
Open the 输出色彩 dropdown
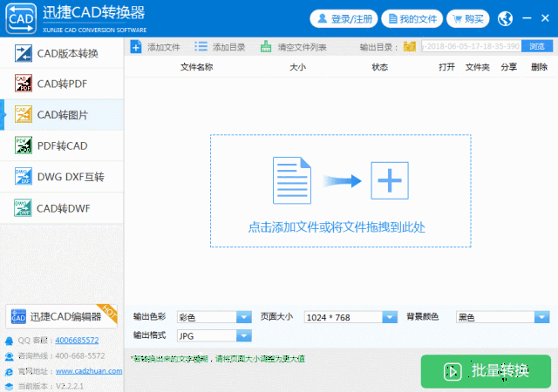click(x=214, y=317)
